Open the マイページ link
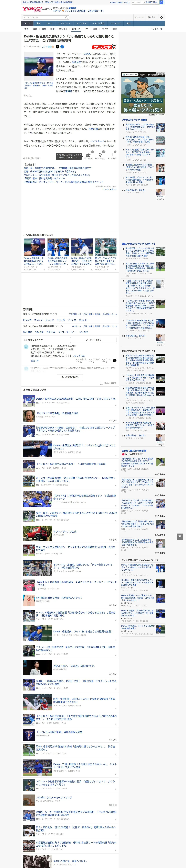Screen dimensions: 186x868 click(139, 17)
